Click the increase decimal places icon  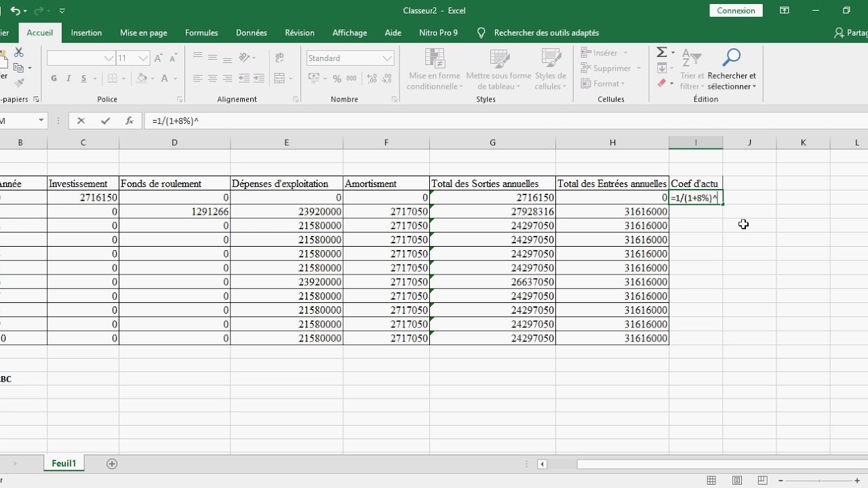(370, 79)
